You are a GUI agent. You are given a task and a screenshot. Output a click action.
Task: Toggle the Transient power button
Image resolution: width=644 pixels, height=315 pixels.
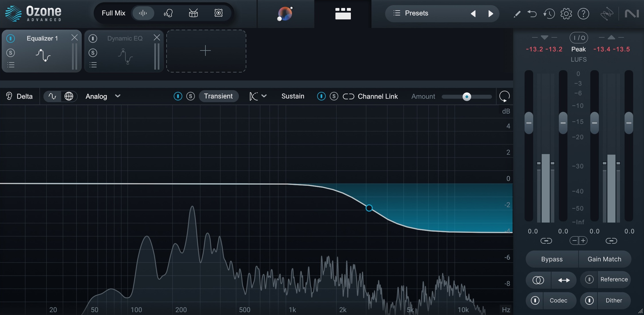pyautogui.click(x=178, y=96)
